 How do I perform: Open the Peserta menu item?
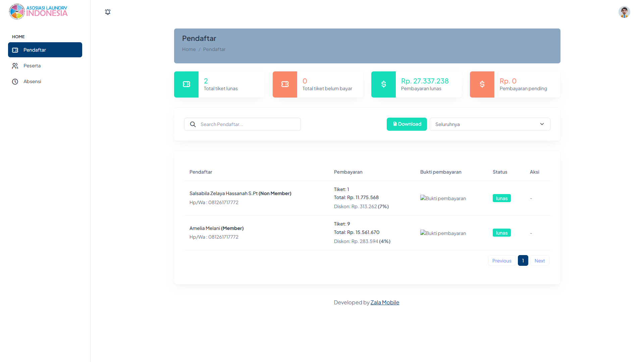[x=45, y=66]
